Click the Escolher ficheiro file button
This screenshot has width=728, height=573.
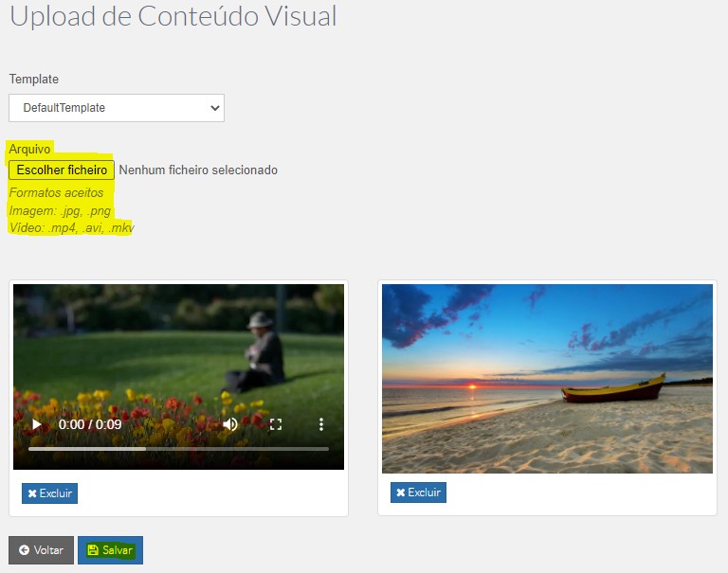[x=62, y=170]
